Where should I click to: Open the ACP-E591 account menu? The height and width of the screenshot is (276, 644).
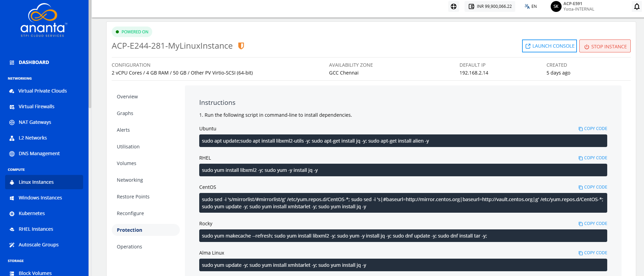click(x=579, y=6)
